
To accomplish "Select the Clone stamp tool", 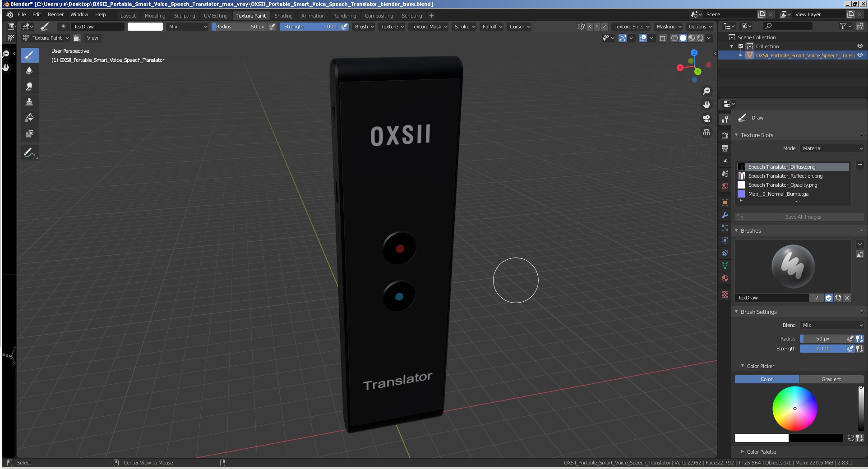I will point(29,102).
